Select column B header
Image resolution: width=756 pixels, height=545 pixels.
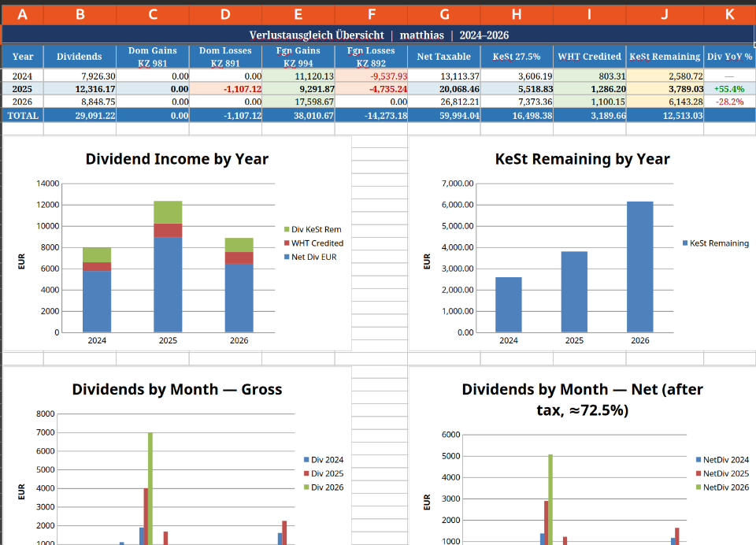click(80, 14)
